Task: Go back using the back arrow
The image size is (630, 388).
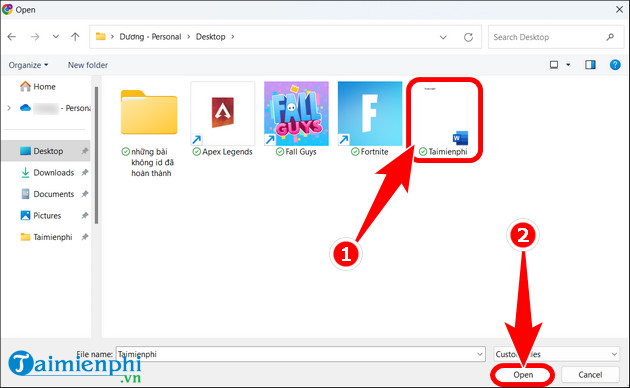Action: [x=12, y=37]
